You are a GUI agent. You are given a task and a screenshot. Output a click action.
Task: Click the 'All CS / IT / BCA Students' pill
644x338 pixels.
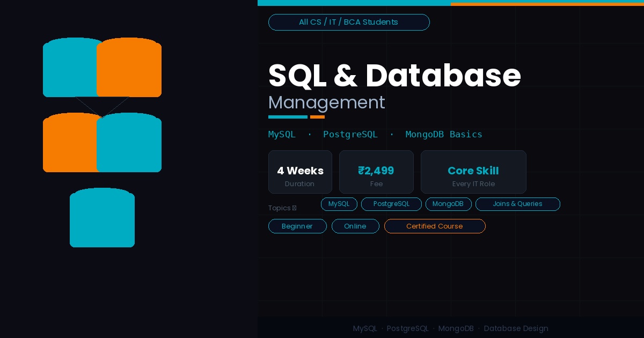pos(349,22)
